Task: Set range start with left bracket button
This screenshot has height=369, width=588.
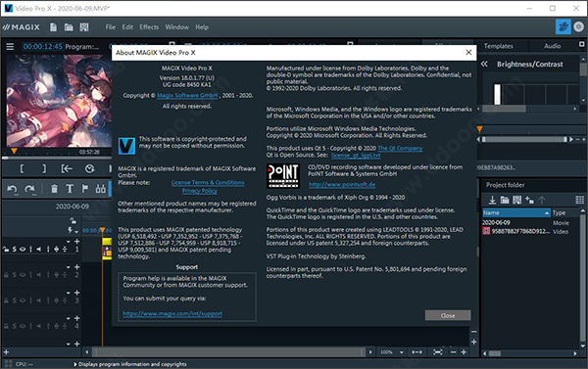Action: (x=22, y=169)
